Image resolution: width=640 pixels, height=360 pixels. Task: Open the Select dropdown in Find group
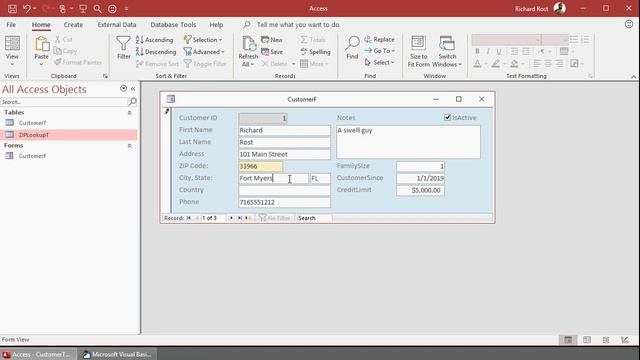click(380, 62)
